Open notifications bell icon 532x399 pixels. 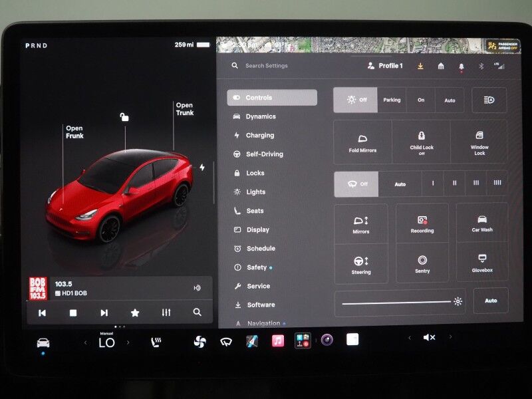pos(461,67)
